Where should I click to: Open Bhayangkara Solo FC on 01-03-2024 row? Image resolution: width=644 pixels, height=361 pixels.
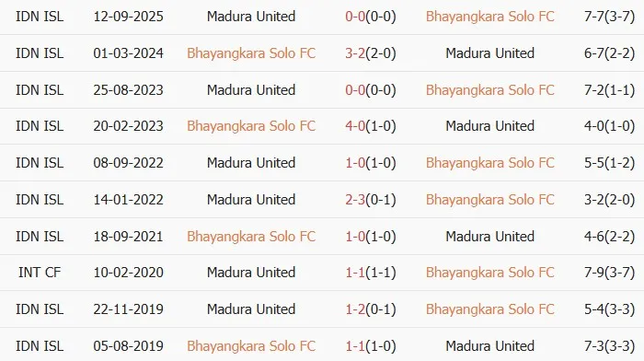[x=251, y=53]
